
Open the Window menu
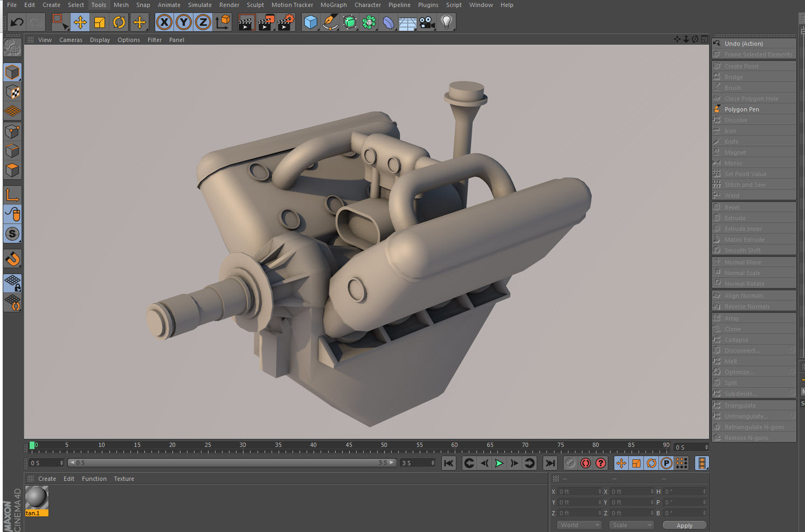tap(481, 5)
